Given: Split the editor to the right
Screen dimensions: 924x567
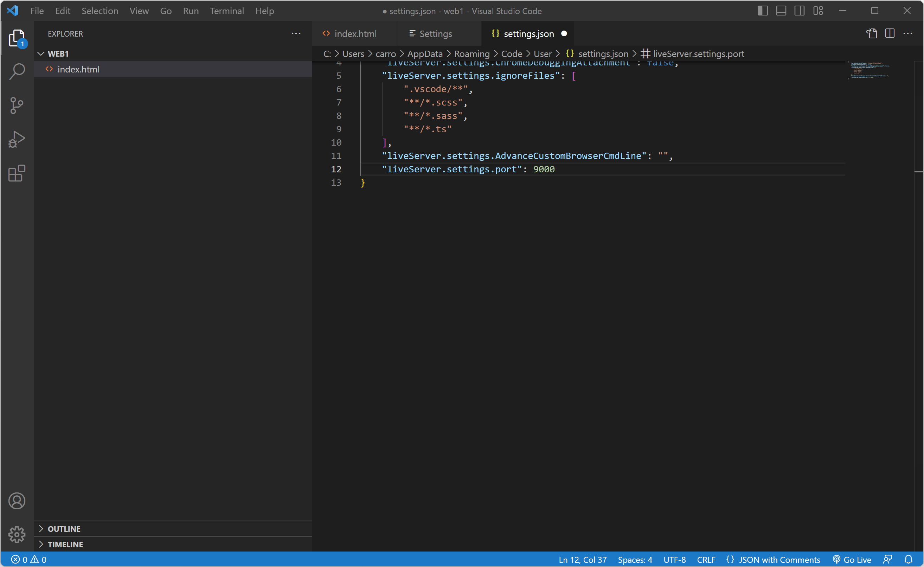Looking at the screenshot, I should (x=890, y=33).
